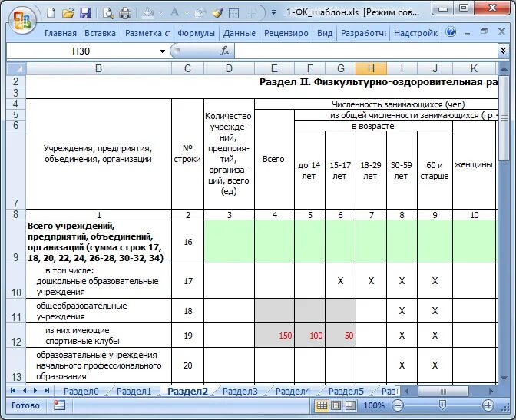
Task: Open the Данные ribbon tab
Action: click(240, 33)
